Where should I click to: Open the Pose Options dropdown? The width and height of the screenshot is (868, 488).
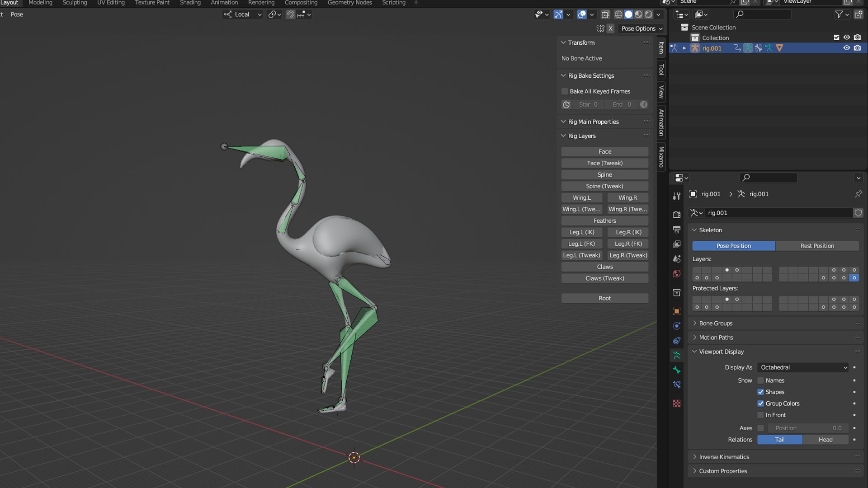[642, 28]
